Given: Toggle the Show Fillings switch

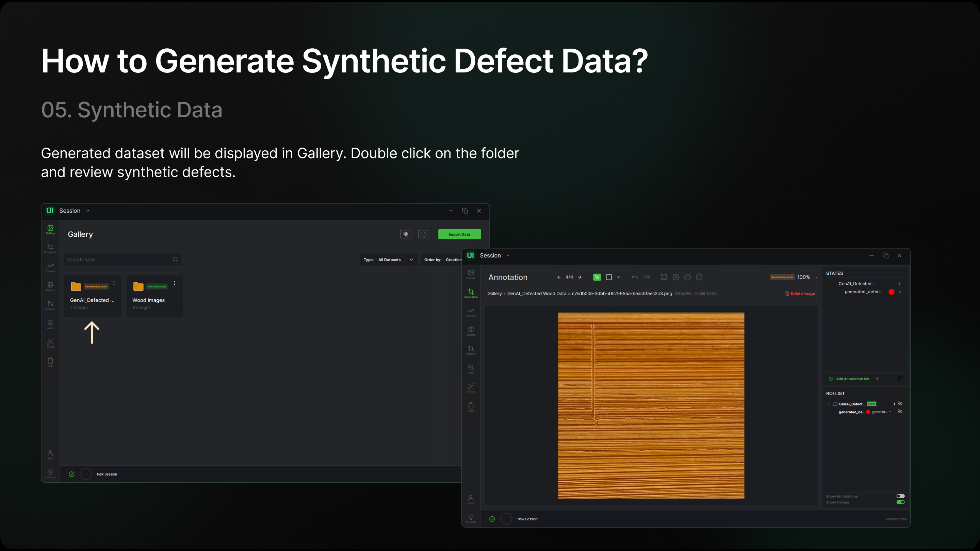Looking at the screenshot, I should click(900, 502).
